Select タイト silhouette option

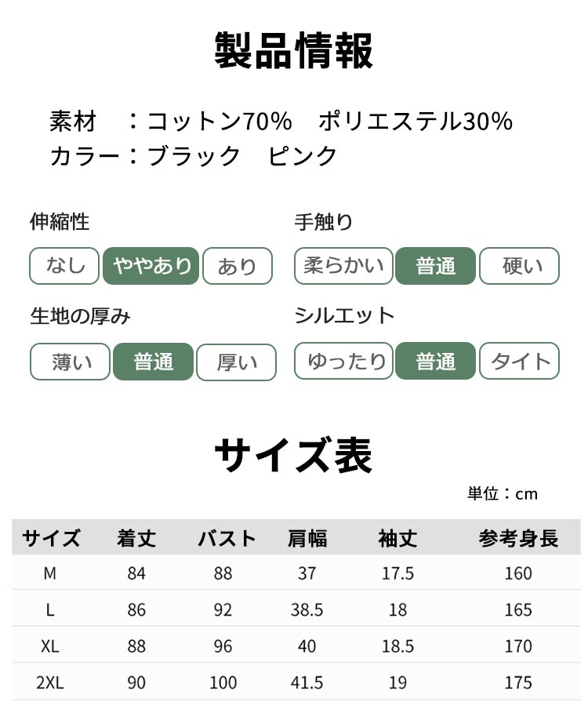[x=519, y=361]
